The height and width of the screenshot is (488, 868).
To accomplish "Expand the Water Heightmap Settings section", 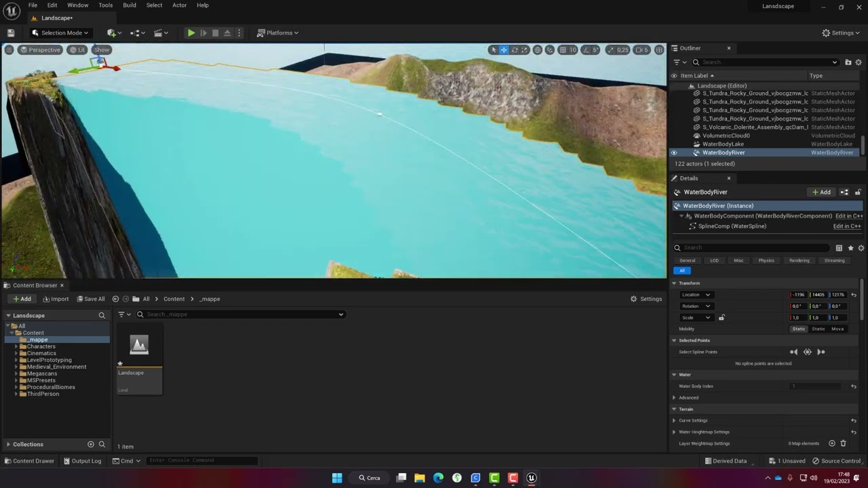I will 674,432.
